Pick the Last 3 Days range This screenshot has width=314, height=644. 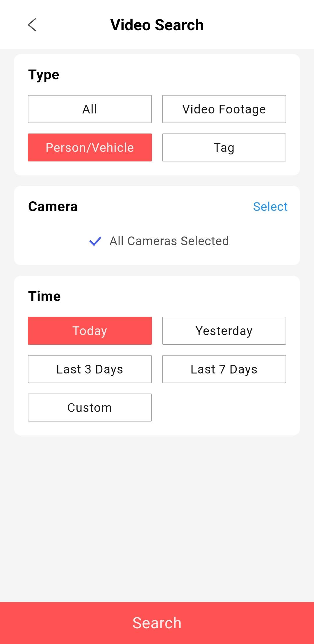90,369
